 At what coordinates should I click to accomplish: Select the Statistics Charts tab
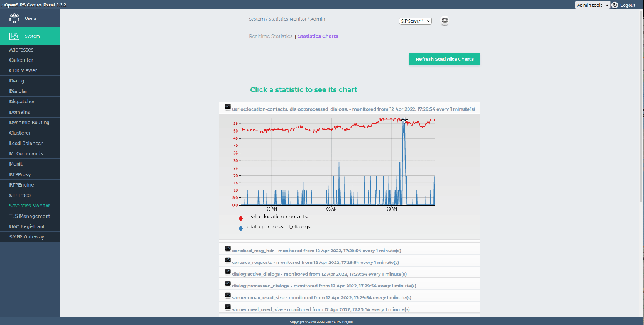point(318,36)
